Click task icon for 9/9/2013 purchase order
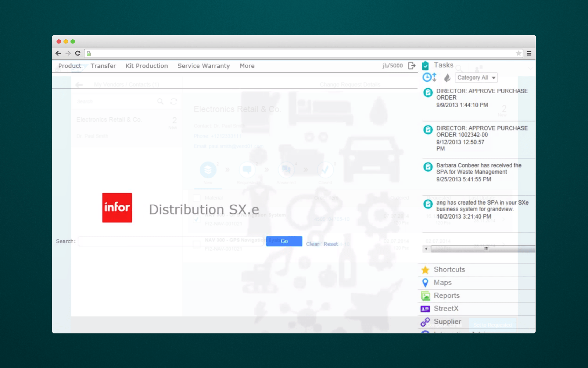The height and width of the screenshot is (368, 588). tap(428, 92)
